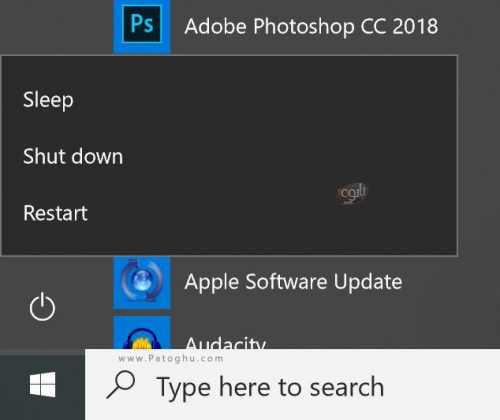Screen dimensions: 500x420
Task: Start Audacity via its name label
Action: pyautogui.click(x=225, y=342)
